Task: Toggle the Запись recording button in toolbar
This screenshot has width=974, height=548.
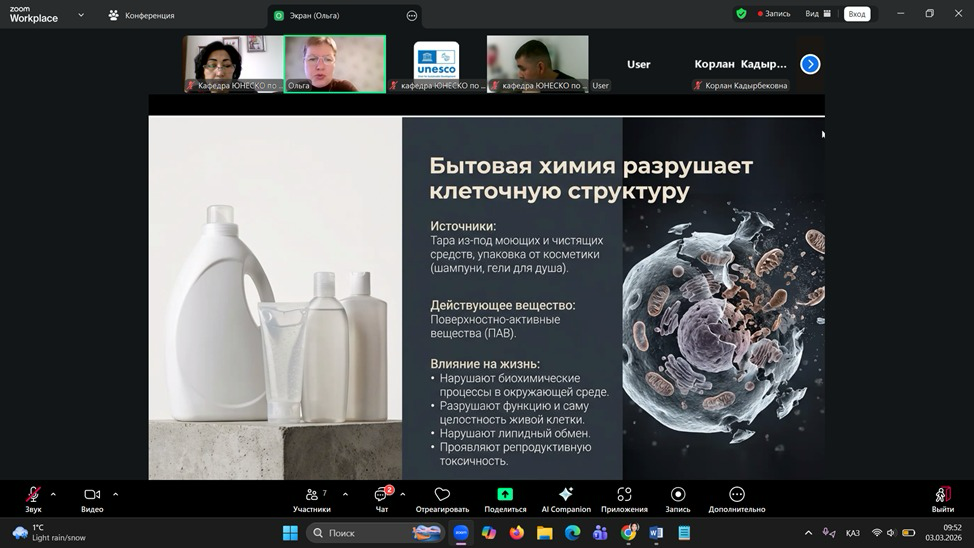Action: (x=678, y=495)
